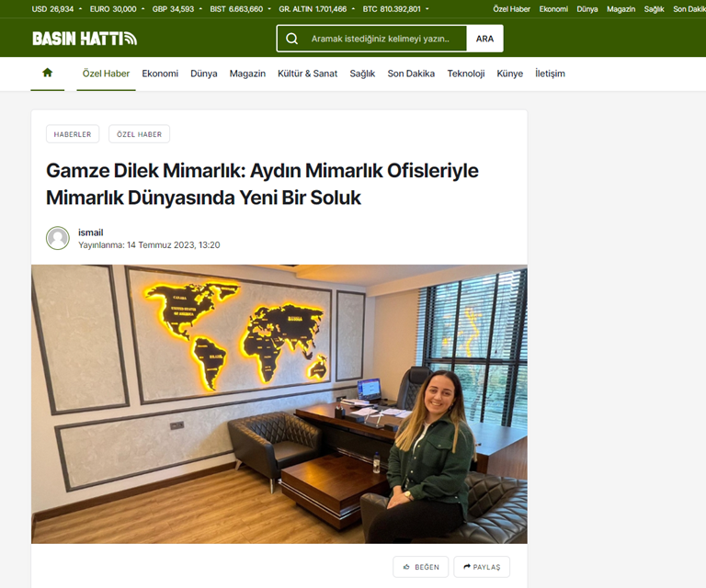Screen dimensions: 706x588
Task: Open author ismail's profile link
Action: point(90,232)
